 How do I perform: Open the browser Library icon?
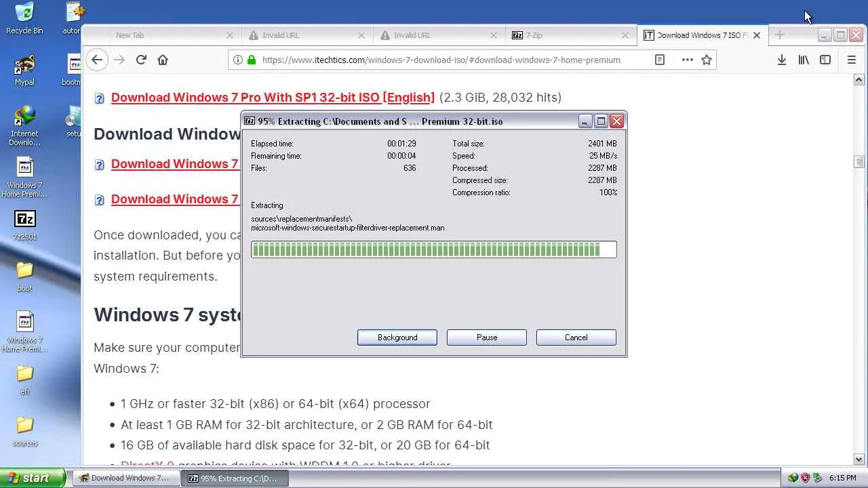[x=804, y=60]
